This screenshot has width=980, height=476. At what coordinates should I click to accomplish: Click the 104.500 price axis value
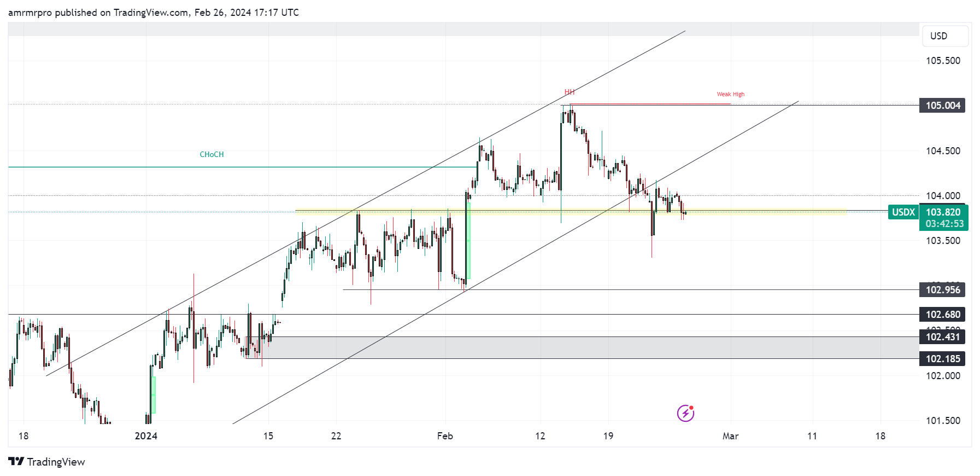943,151
